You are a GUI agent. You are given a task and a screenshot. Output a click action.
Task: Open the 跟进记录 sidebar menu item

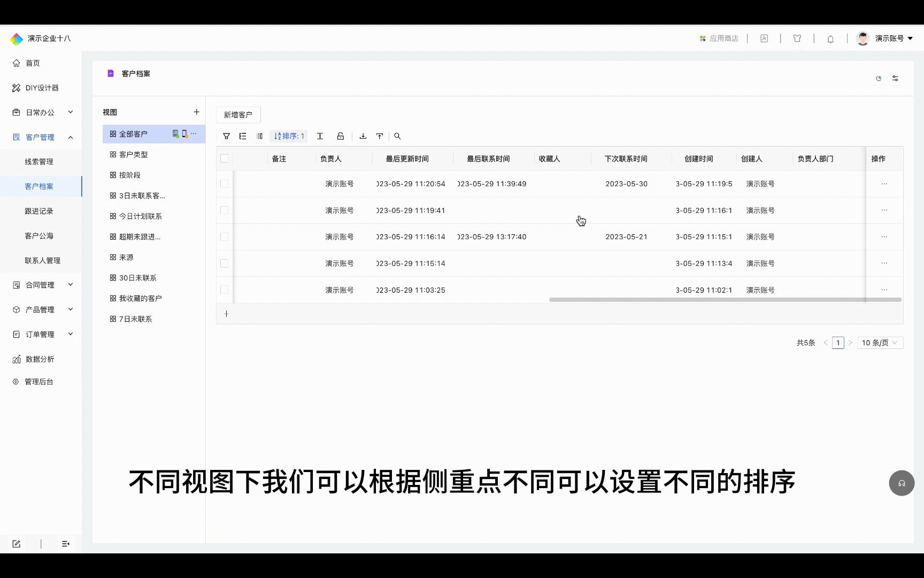click(x=39, y=211)
